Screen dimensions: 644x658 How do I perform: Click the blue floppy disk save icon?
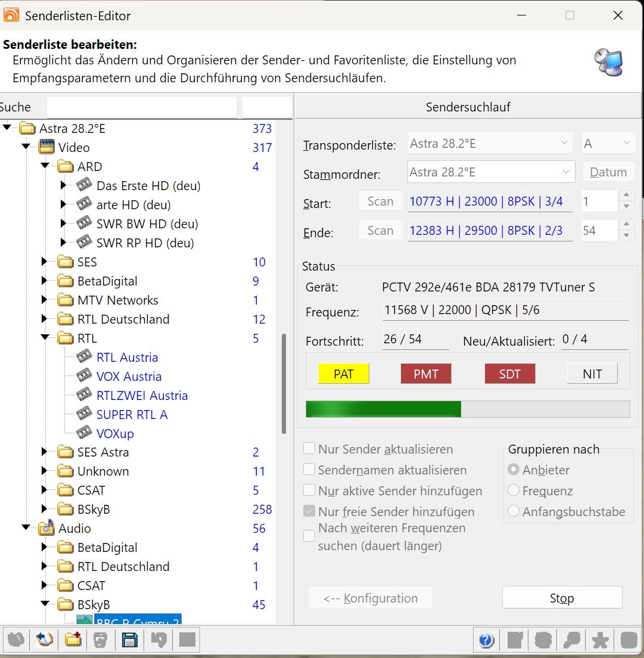129,640
